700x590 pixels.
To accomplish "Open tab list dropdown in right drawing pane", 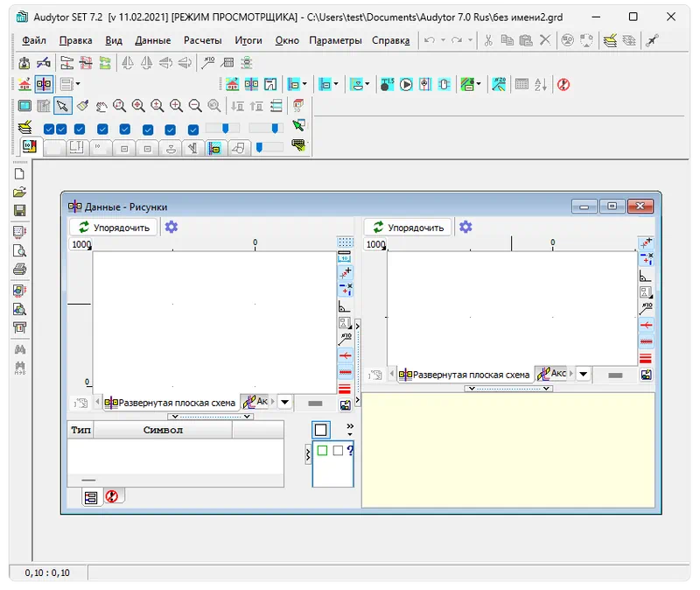I will [583, 374].
